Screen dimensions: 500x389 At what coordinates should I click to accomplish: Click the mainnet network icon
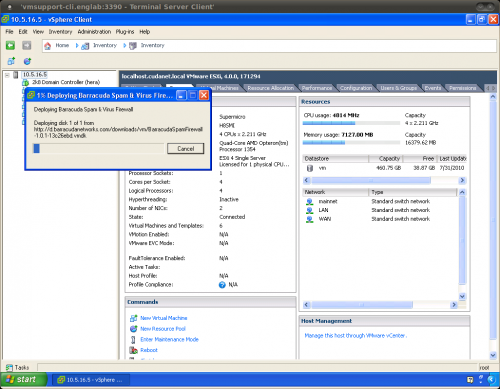[x=310, y=202]
